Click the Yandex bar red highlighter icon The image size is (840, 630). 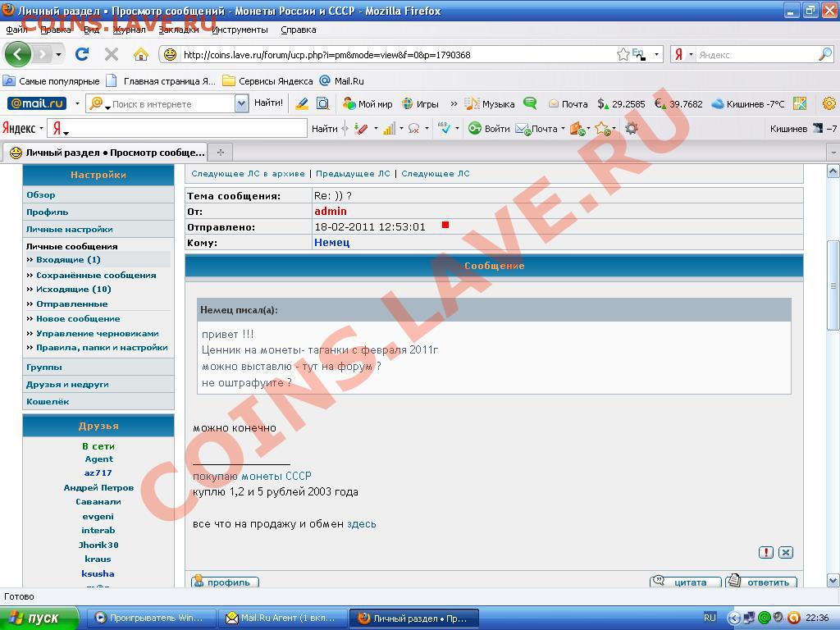click(x=361, y=129)
